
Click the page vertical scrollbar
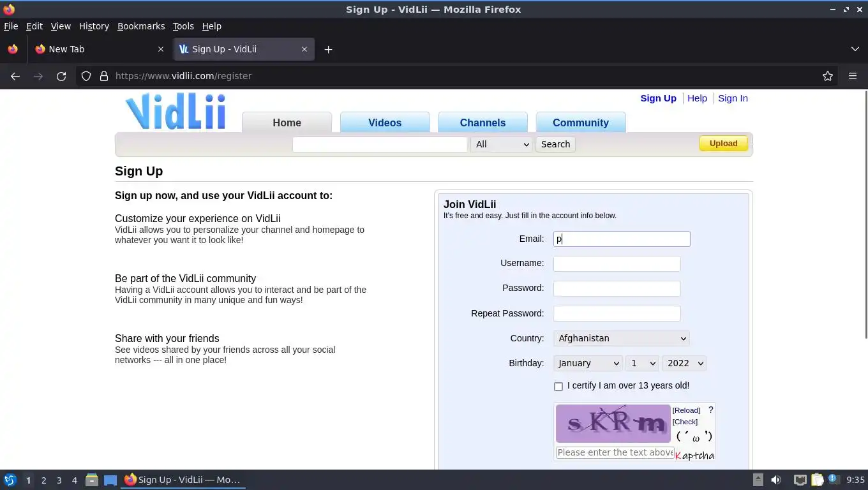pyautogui.click(x=865, y=214)
